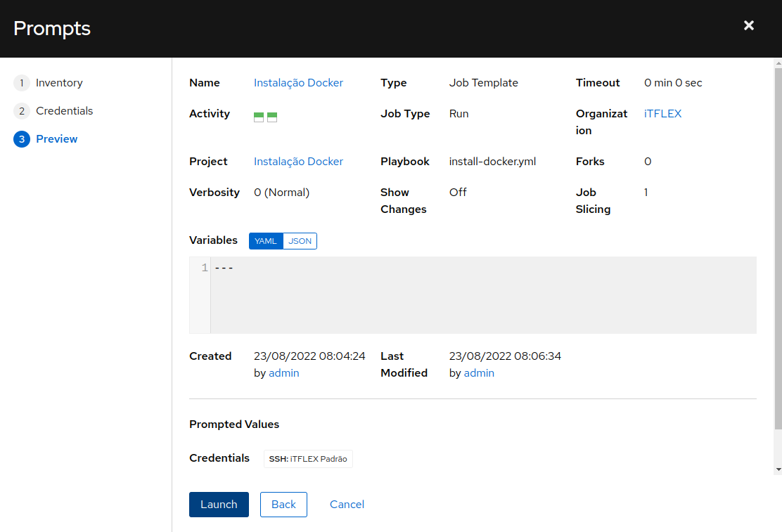Select the install-docker.yml playbook value
Image resolution: width=782 pixels, height=532 pixels.
tap(492, 162)
